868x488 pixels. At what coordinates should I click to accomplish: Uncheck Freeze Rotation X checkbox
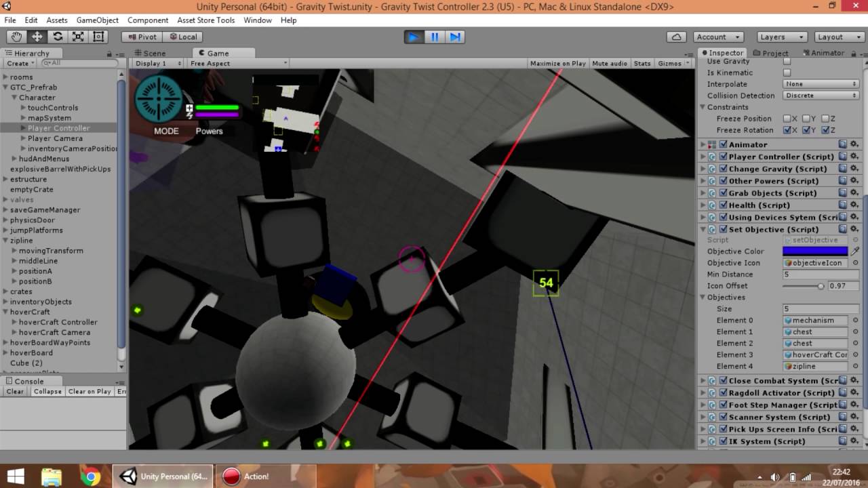click(787, 130)
